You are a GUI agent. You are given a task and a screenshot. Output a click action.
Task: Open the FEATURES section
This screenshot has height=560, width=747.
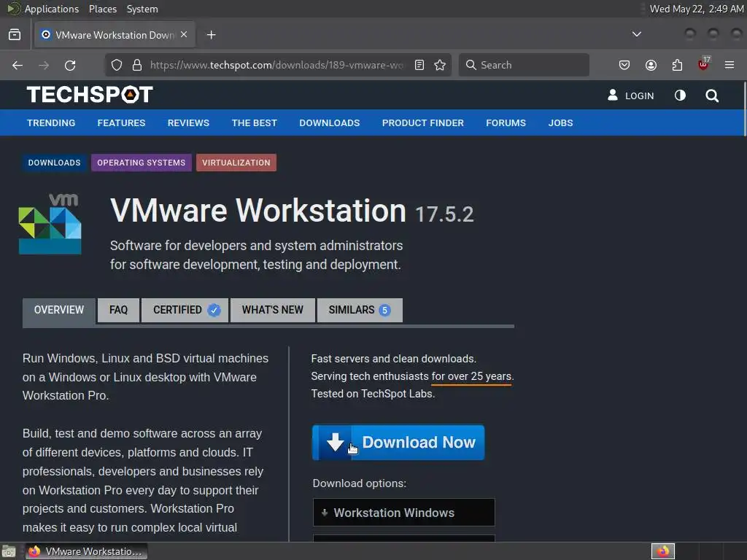point(122,122)
